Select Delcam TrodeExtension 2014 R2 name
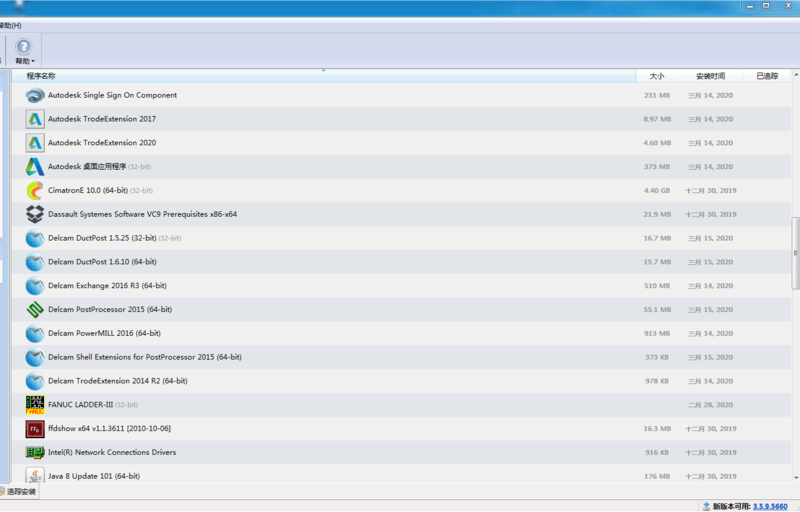The height and width of the screenshot is (512, 800). coord(117,381)
